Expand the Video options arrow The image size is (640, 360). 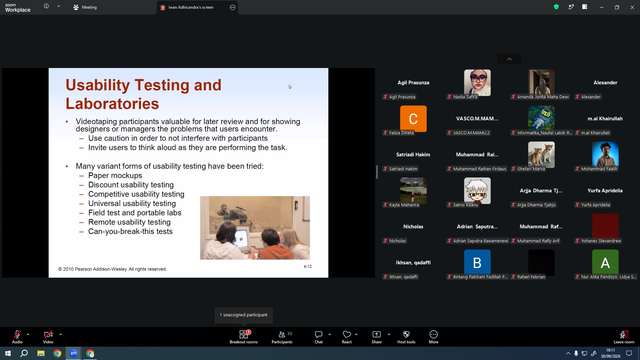tap(60, 334)
